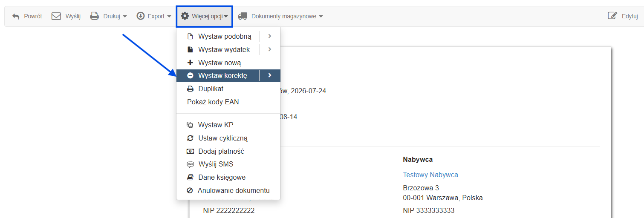Click the Export download circle icon
Image resolution: width=644 pixels, height=218 pixels.
click(x=141, y=16)
